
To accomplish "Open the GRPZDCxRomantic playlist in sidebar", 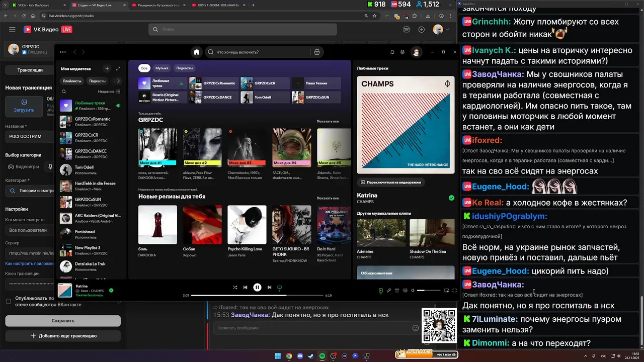I will click(91, 122).
